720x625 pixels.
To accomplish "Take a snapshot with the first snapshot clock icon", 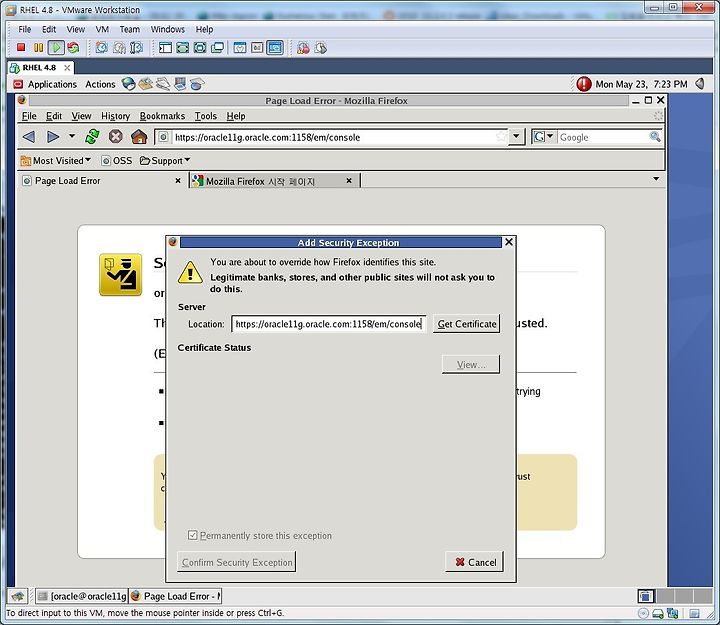I will pos(101,47).
